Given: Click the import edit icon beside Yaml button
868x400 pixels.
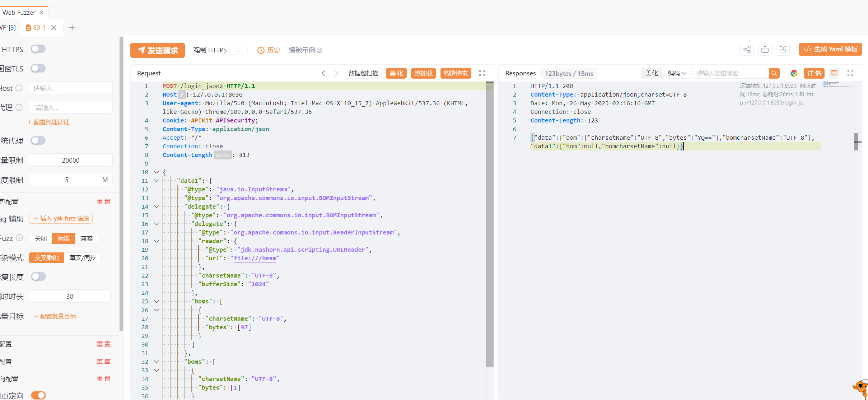Looking at the screenshot, I should click(783, 50).
